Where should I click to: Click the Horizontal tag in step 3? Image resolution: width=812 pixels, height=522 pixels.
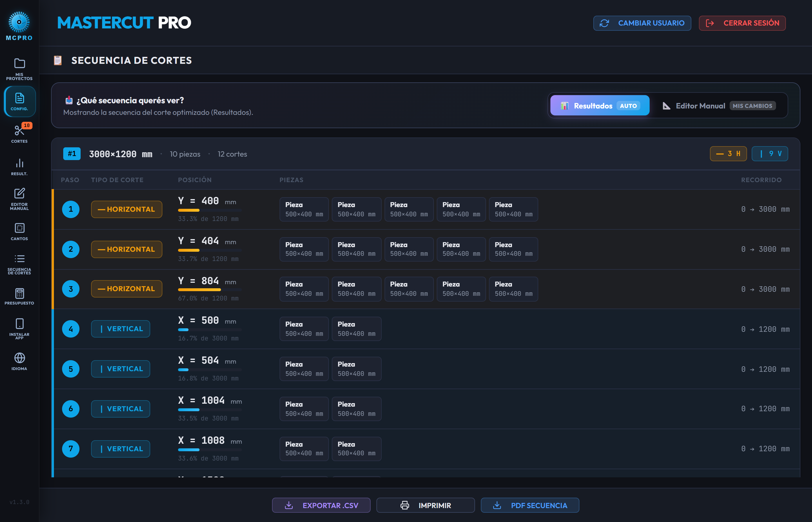click(126, 289)
